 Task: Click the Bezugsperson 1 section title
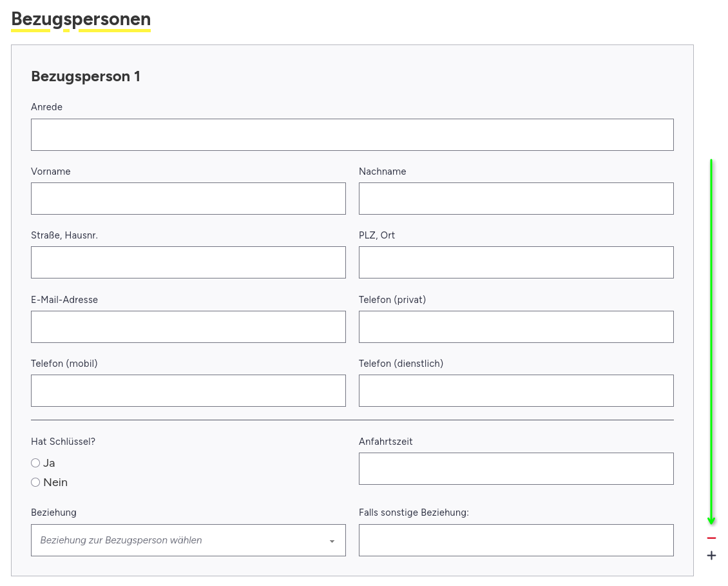pyautogui.click(x=86, y=77)
